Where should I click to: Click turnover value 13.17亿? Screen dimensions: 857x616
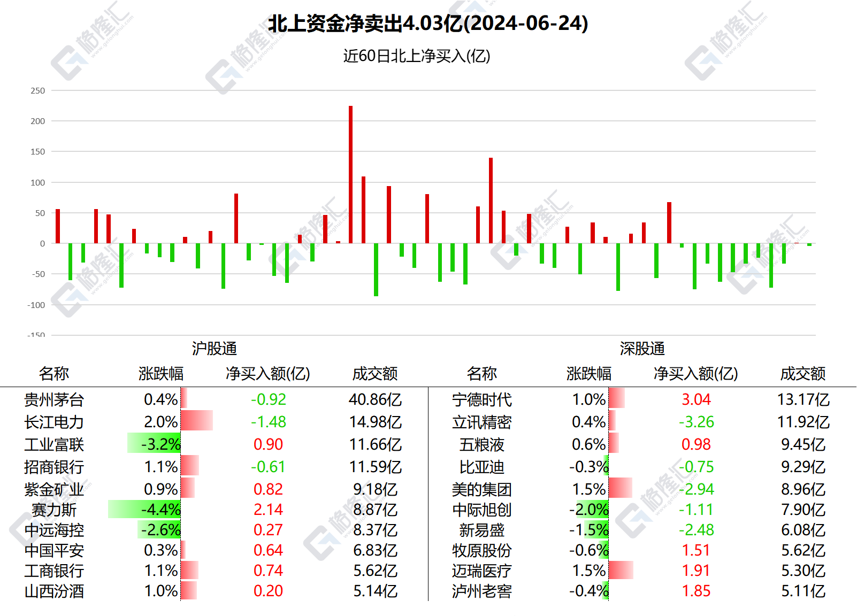(803, 399)
